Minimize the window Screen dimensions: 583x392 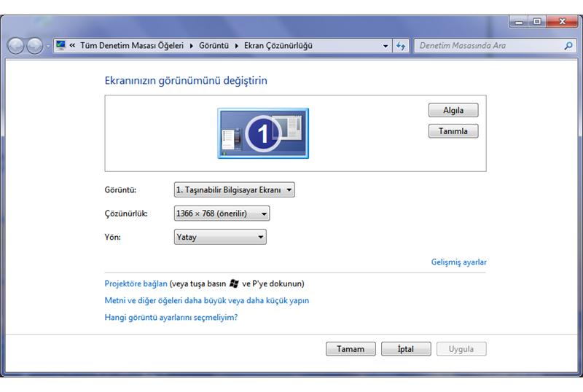pyautogui.click(x=519, y=22)
